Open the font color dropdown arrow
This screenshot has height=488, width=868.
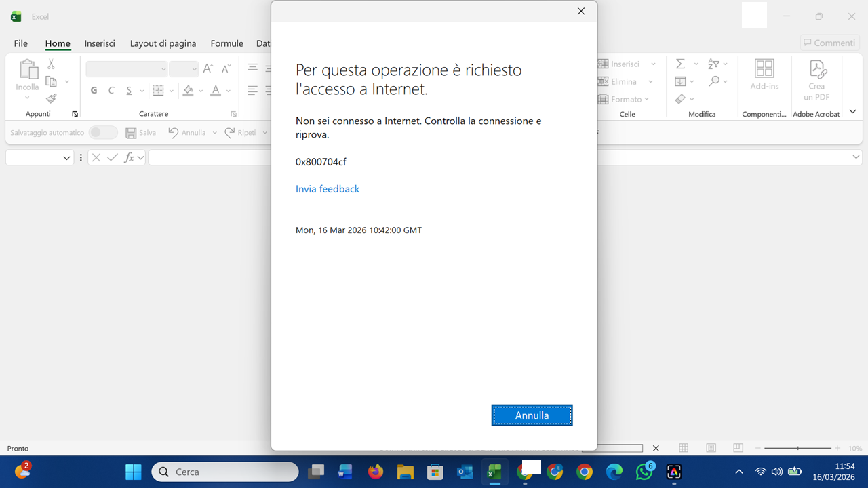[229, 91]
